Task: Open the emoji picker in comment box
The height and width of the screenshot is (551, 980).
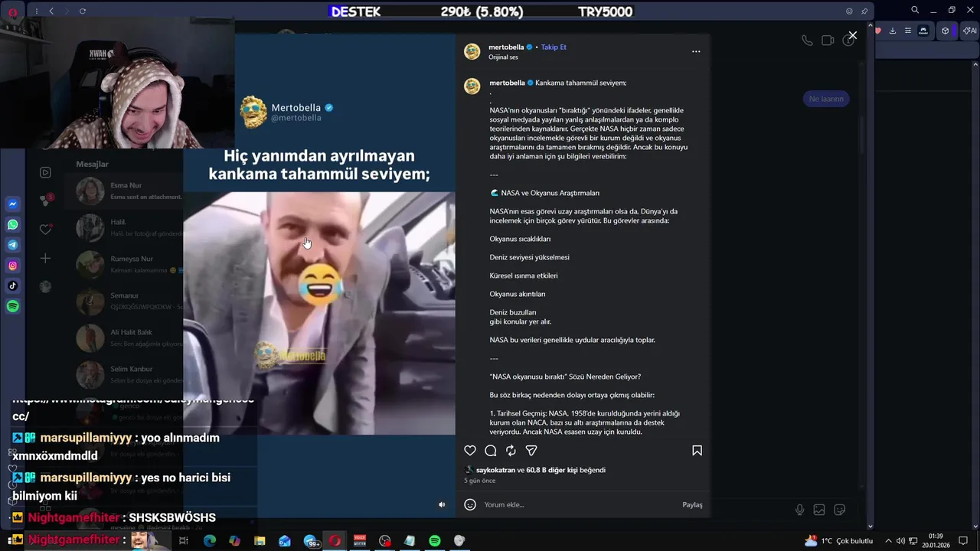Action: tap(470, 504)
